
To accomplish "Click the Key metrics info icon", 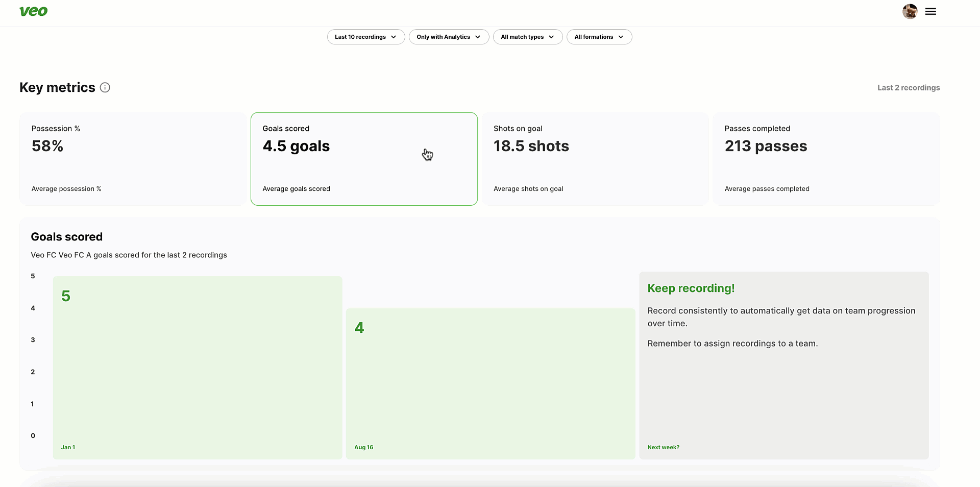I will pos(105,87).
